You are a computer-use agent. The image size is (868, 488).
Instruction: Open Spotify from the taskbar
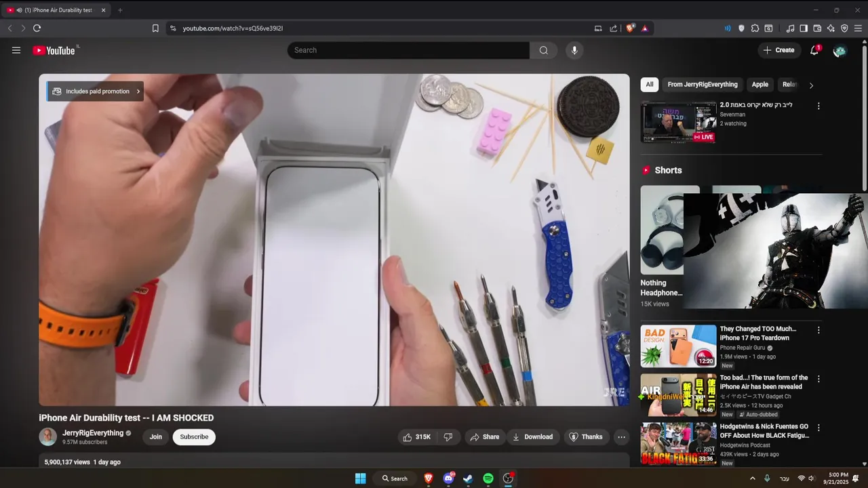(488, 479)
